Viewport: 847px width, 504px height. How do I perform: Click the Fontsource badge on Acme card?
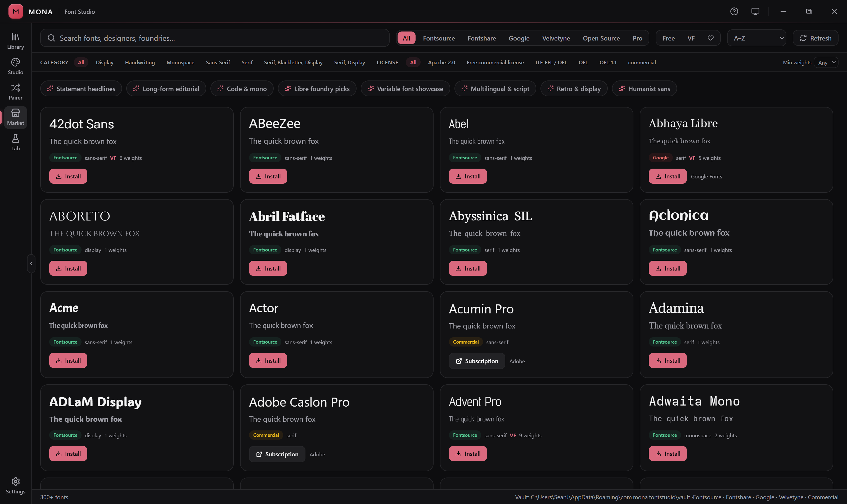(x=65, y=342)
